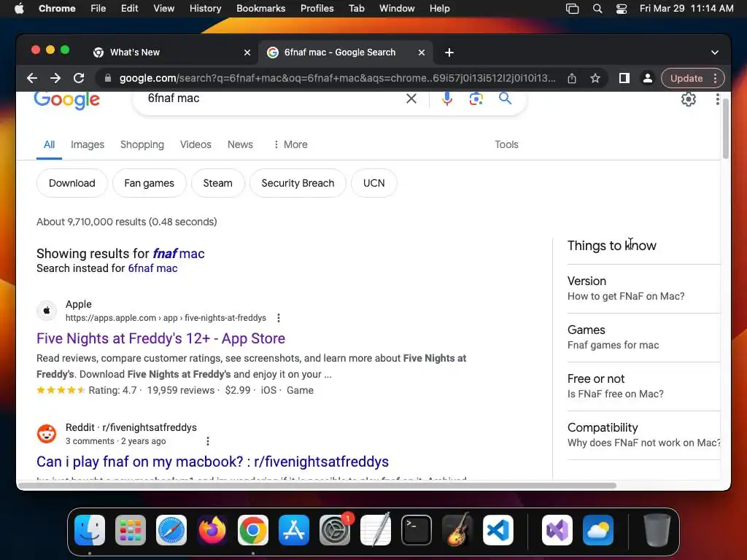This screenshot has height=560, width=747.
Task: Click the horizontal scrollbar at window bottom
Action: pos(317,485)
